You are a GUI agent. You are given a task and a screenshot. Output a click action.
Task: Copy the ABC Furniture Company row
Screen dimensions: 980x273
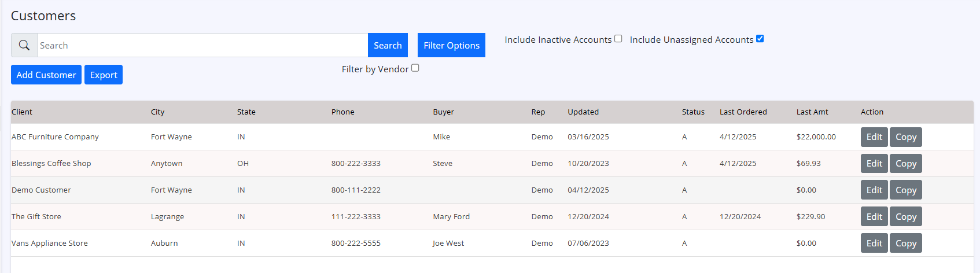(x=905, y=137)
